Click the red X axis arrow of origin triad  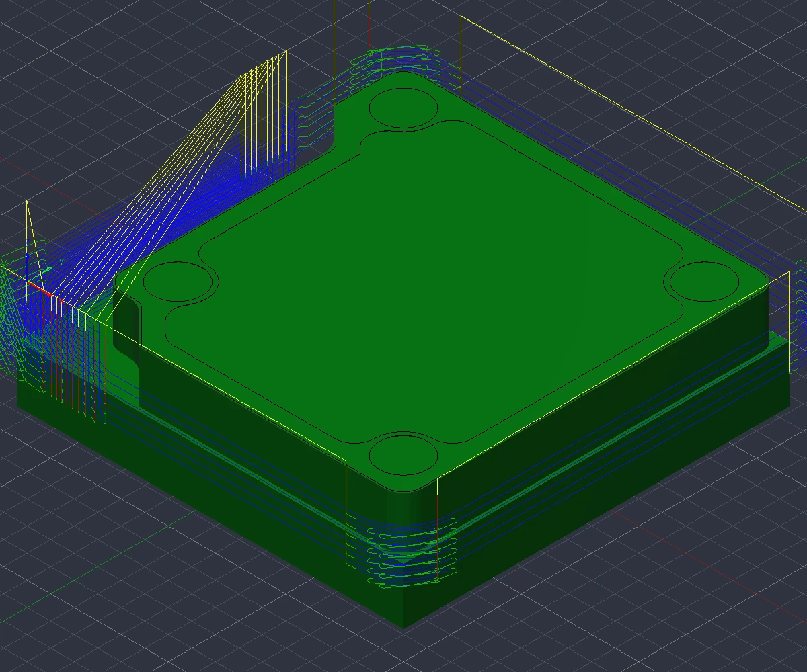coord(40,289)
